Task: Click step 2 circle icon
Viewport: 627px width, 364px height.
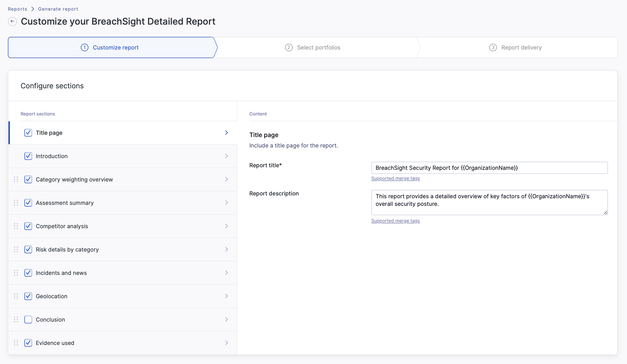Action: [289, 47]
